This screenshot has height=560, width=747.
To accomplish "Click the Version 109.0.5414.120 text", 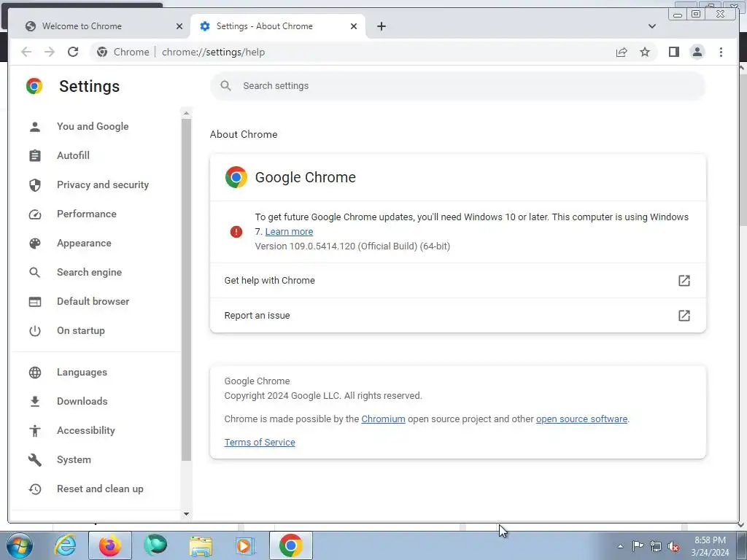I will click(x=352, y=246).
